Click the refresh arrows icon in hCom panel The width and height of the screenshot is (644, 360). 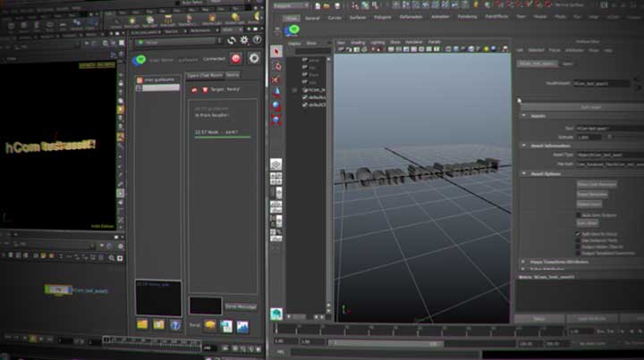(x=232, y=40)
